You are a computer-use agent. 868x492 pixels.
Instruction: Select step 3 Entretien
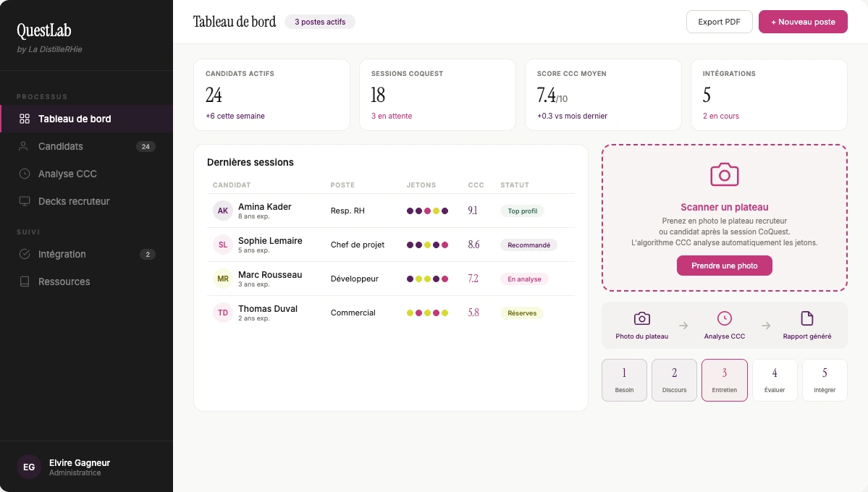[x=724, y=380]
